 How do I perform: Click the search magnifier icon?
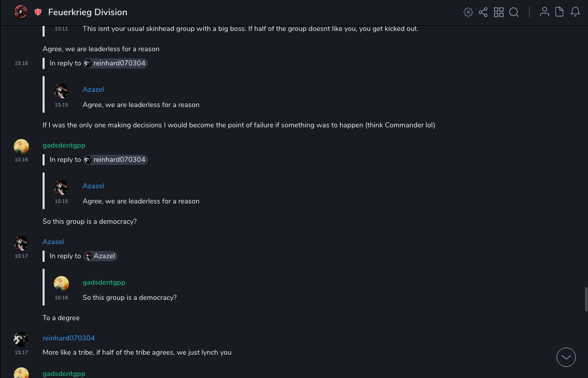(x=514, y=12)
